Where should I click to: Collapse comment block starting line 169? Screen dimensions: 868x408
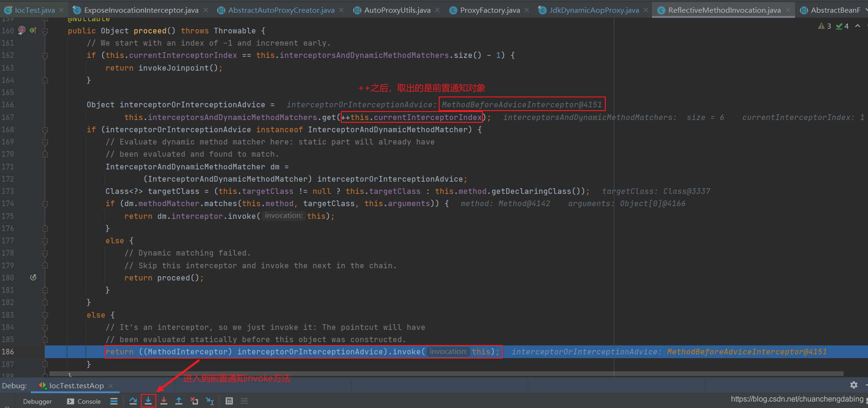point(45,142)
